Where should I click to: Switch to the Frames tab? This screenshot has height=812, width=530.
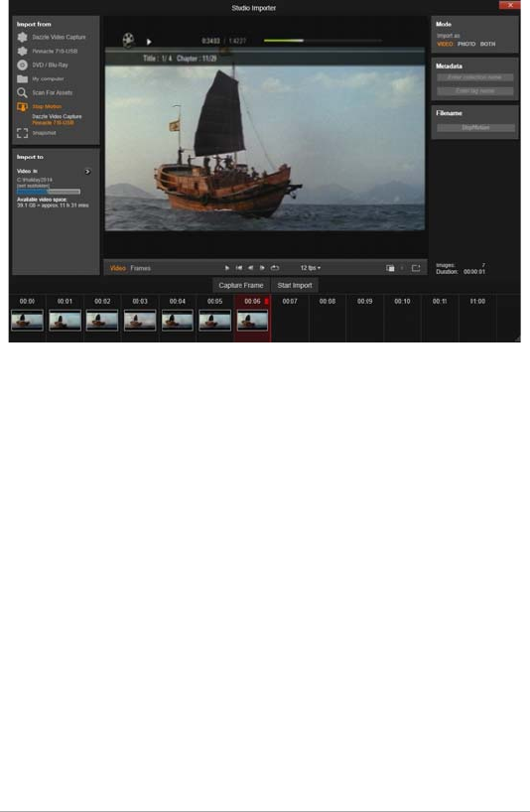[x=140, y=268]
